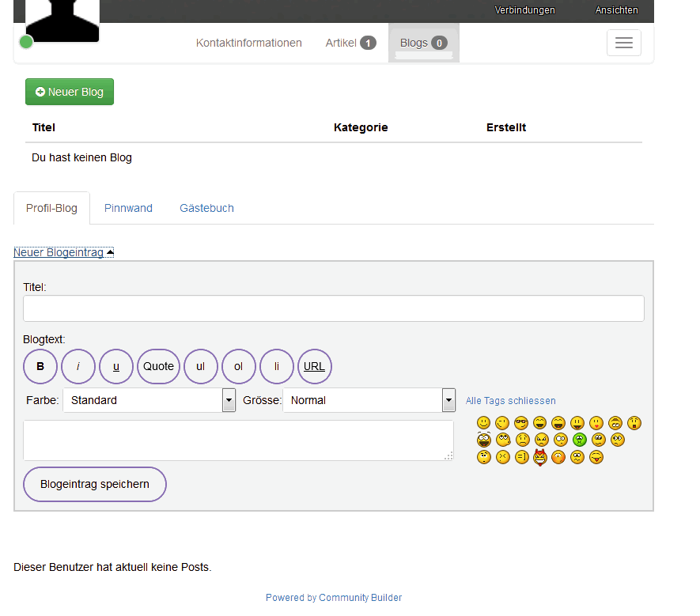Screen dimensions: 700x616
Task: Insert the green sick emoticon
Action: (580, 440)
